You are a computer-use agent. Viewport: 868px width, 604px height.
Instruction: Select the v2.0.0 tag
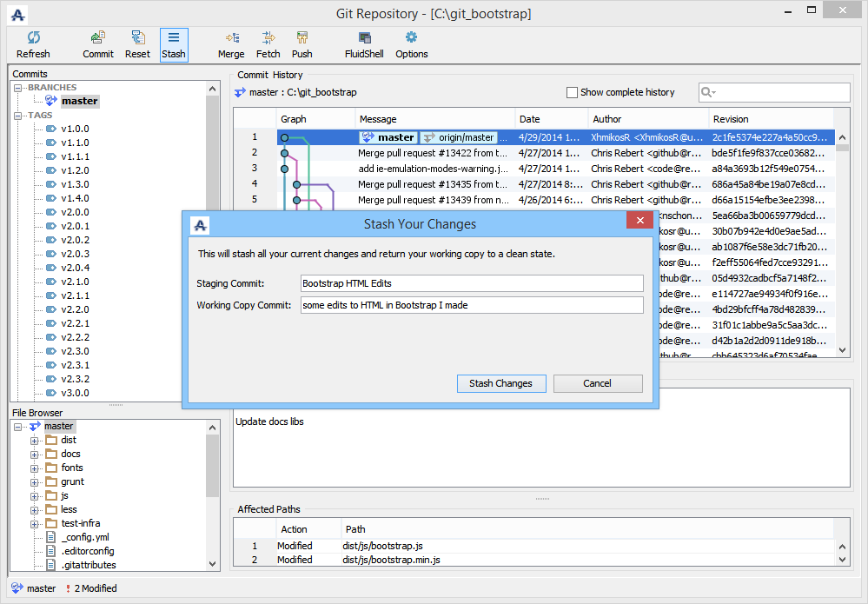75,212
